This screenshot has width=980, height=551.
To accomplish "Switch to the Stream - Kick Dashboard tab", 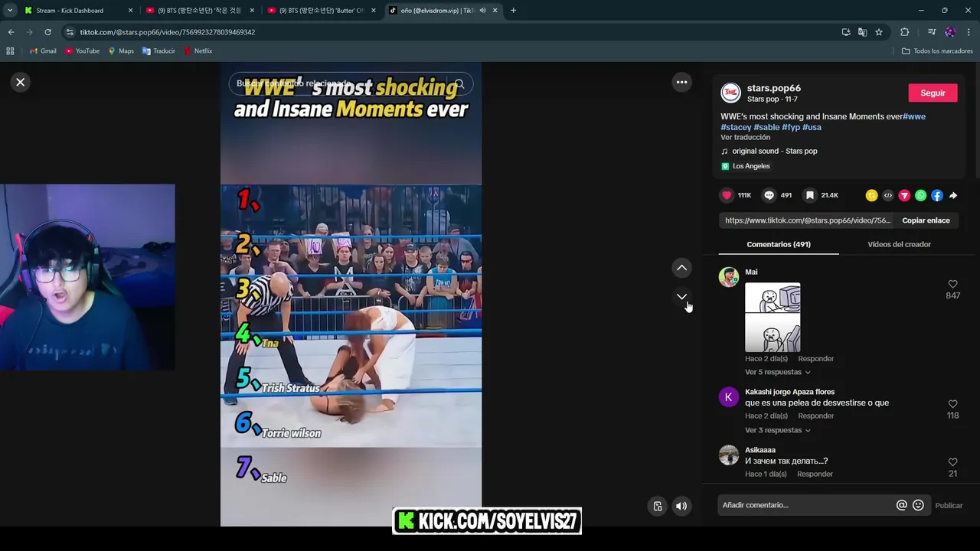I will pos(77,11).
